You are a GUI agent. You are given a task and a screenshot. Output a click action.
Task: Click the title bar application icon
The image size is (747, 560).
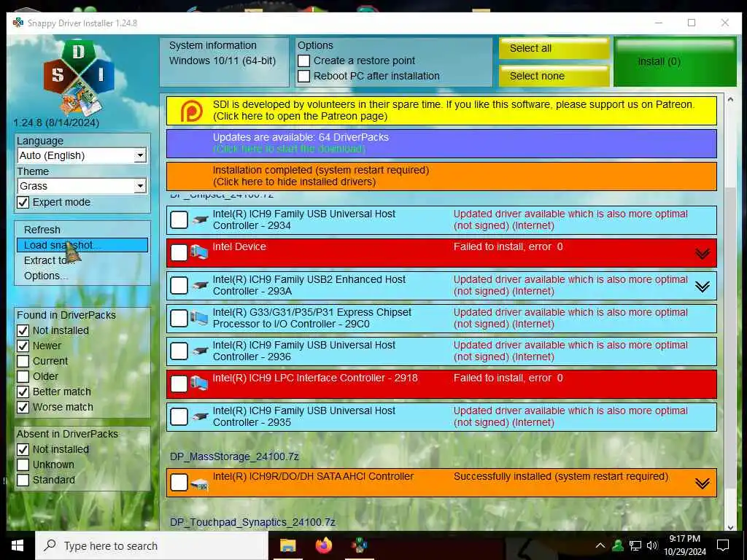click(18, 23)
